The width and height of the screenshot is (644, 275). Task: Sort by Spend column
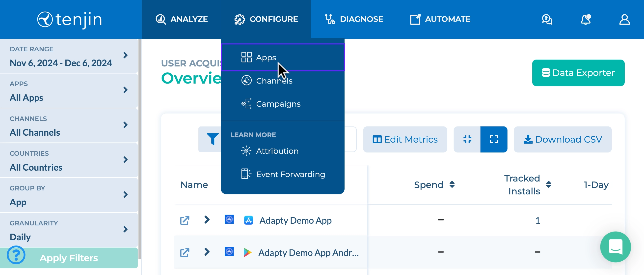[452, 185]
